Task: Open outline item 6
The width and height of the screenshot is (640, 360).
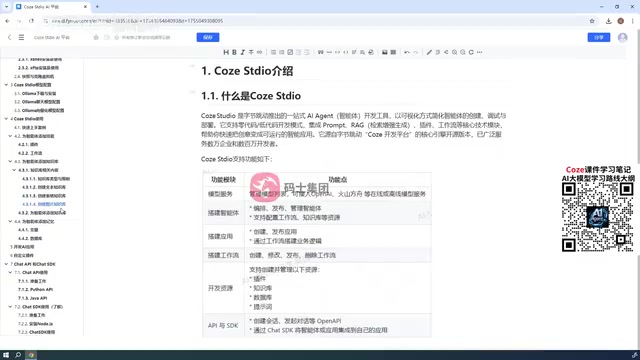Action: tap(22, 256)
